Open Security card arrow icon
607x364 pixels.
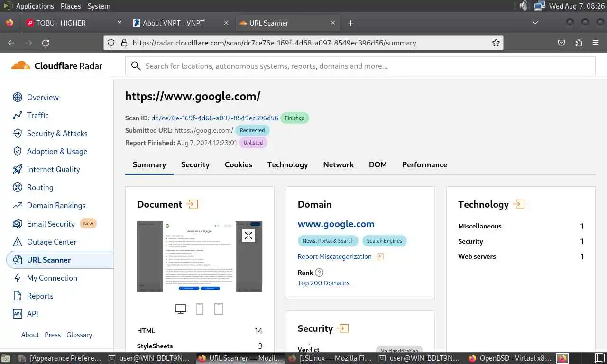pyautogui.click(x=343, y=328)
